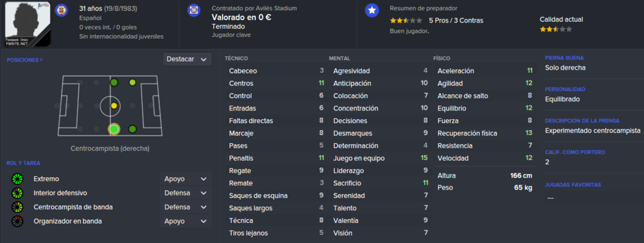
Task: Click the Spanish nationality badge icon
Action: coord(61,10)
